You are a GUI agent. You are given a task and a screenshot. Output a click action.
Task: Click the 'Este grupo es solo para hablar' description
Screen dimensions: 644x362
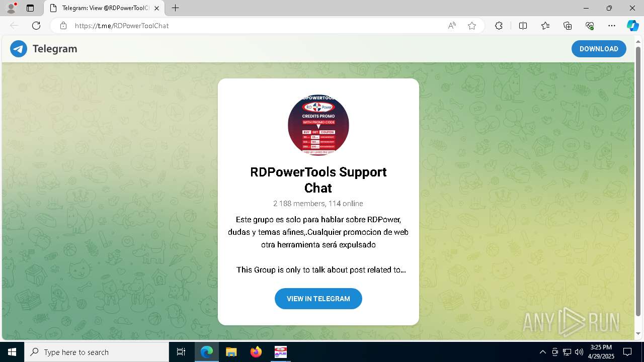pos(318,232)
